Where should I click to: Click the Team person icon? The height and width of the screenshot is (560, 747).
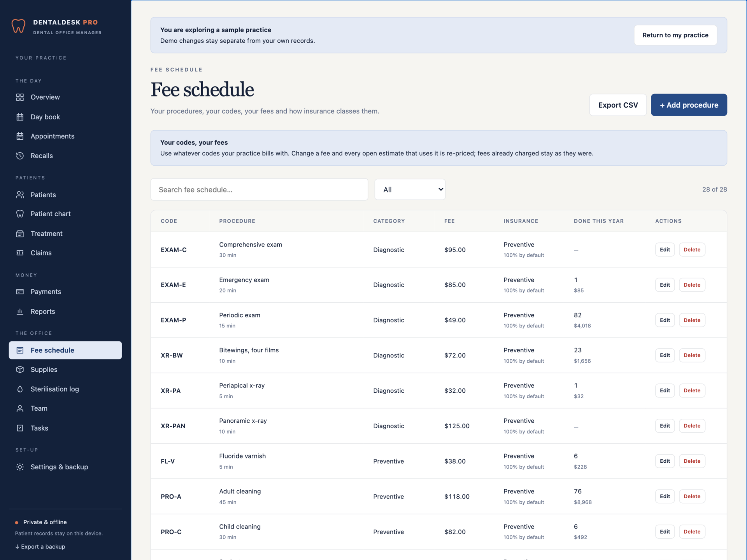(x=20, y=408)
